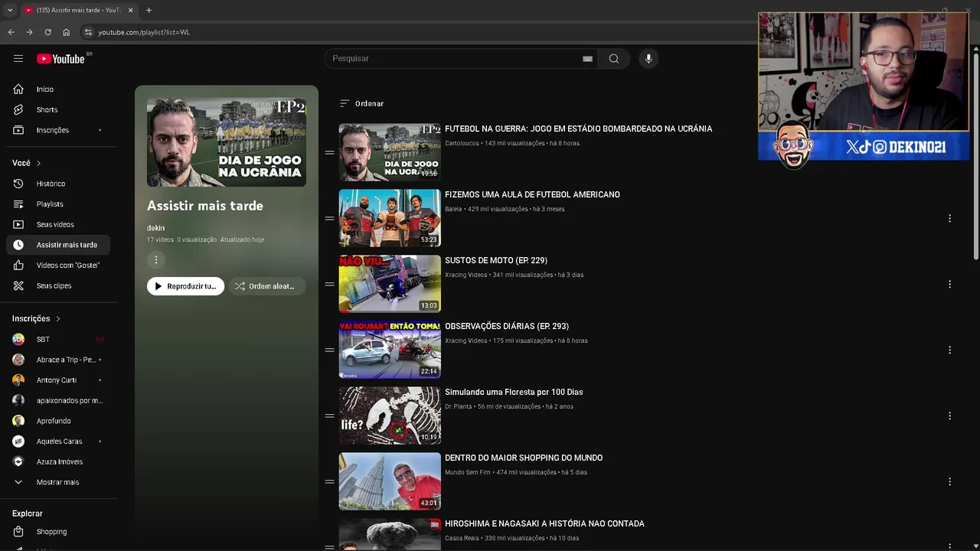980x551 pixels.
Task: Open Dentro do Maior Shopping do Mundo title
Action: (x=524, y=458)
